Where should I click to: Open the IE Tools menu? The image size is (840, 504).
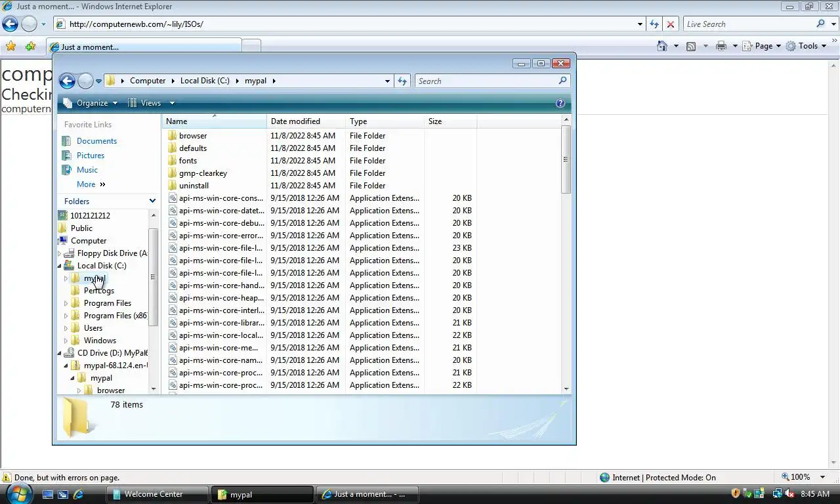click(806, 46)
